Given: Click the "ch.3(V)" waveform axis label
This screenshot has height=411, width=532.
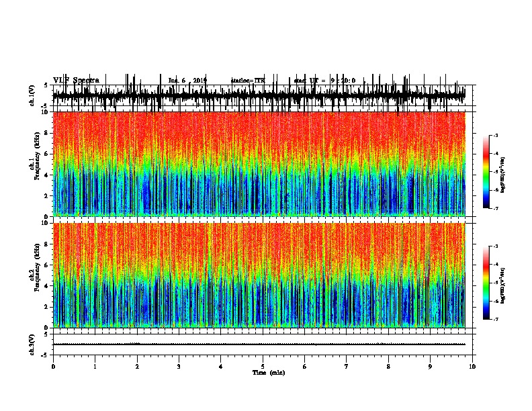Looking at the screenshot, I should pyautogui.click(x=32, y=345).
